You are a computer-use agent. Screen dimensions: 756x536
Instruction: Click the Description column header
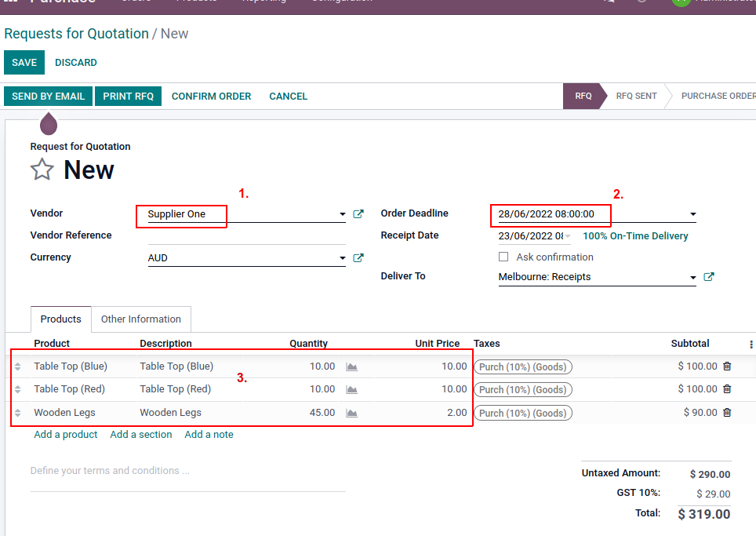(165, 344)
